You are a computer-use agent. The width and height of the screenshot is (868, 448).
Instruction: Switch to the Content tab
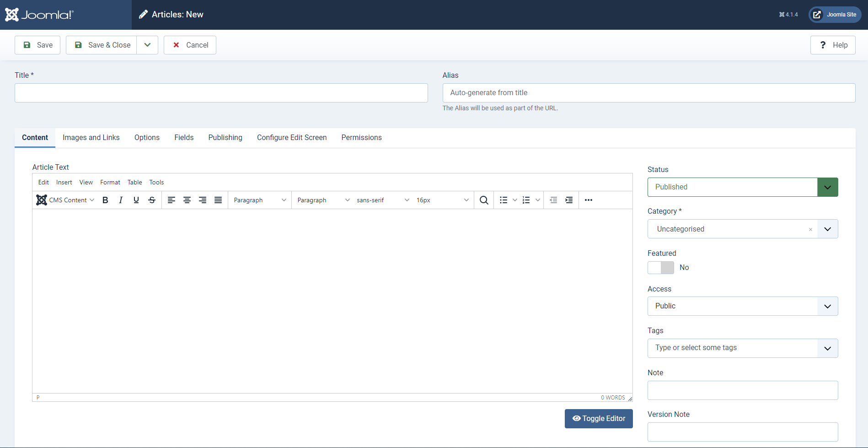(x=35, y=138)
